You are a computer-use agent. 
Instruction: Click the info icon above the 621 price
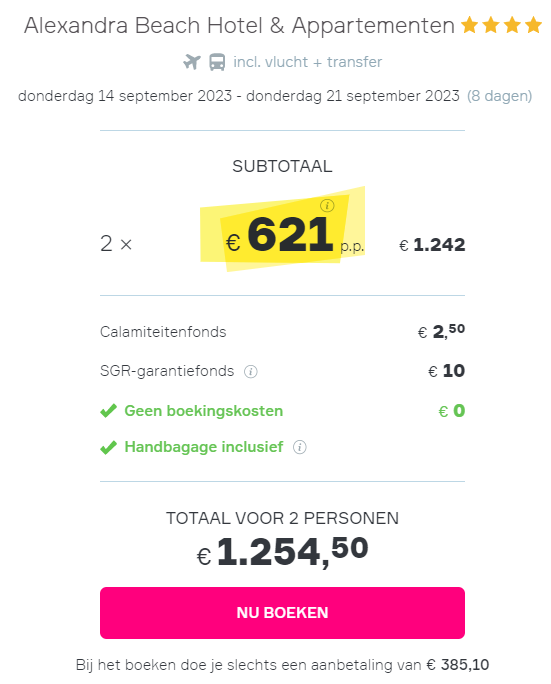coord(327,205)
